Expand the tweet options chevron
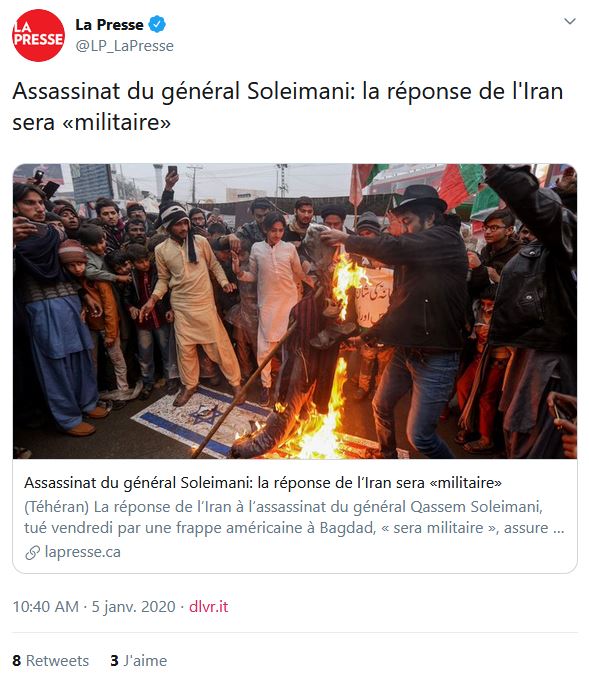The width and height of the screenshot is (589, 684). pyautogui.click(x=569, y=21)
